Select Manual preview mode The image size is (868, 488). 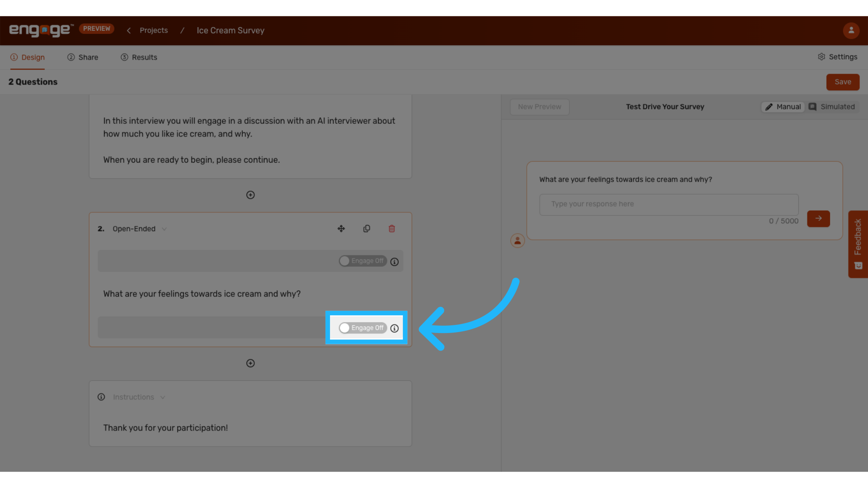(x=783, y=107)
